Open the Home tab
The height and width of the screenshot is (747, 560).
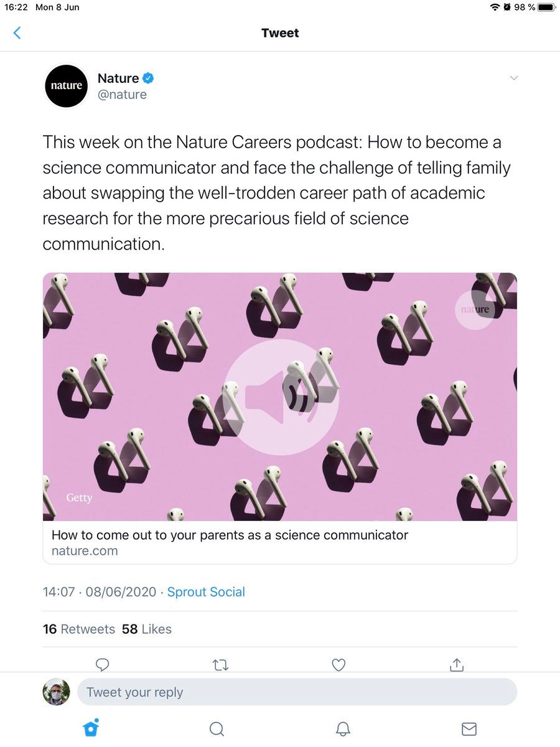click(x=91, y=728)
